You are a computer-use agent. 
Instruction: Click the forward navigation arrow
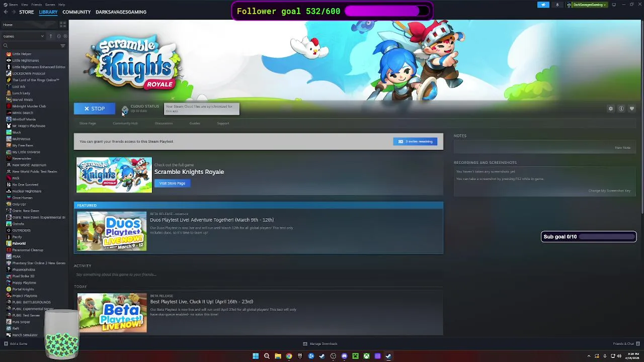coord(13,12)
